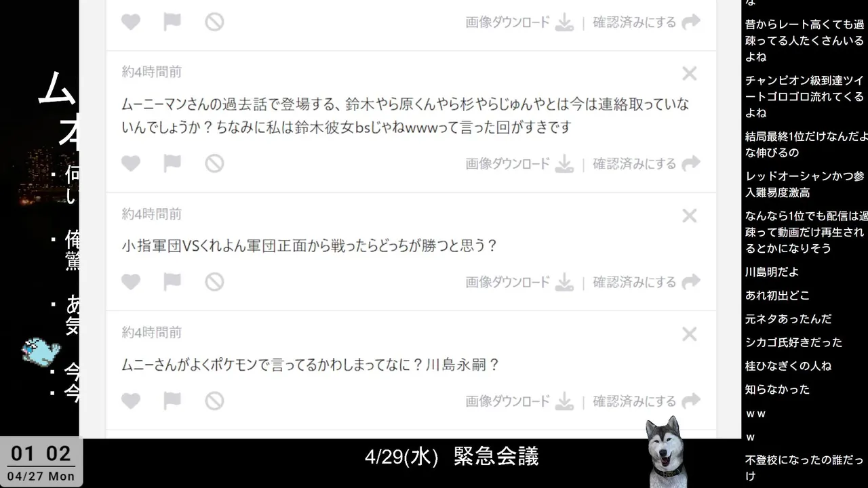Click the husky dog avatar overlay
This screenshot has width=868, height=488.
663,451
